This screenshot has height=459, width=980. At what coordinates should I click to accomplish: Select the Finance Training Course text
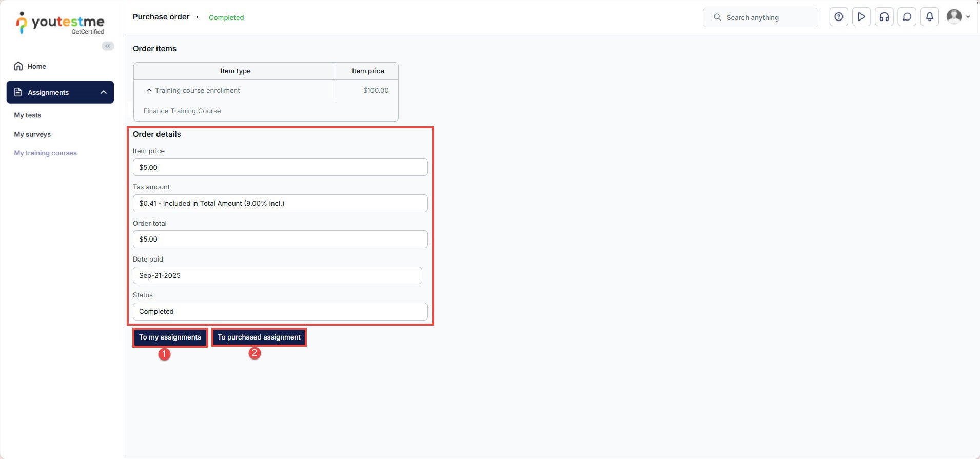coord(182,111)
